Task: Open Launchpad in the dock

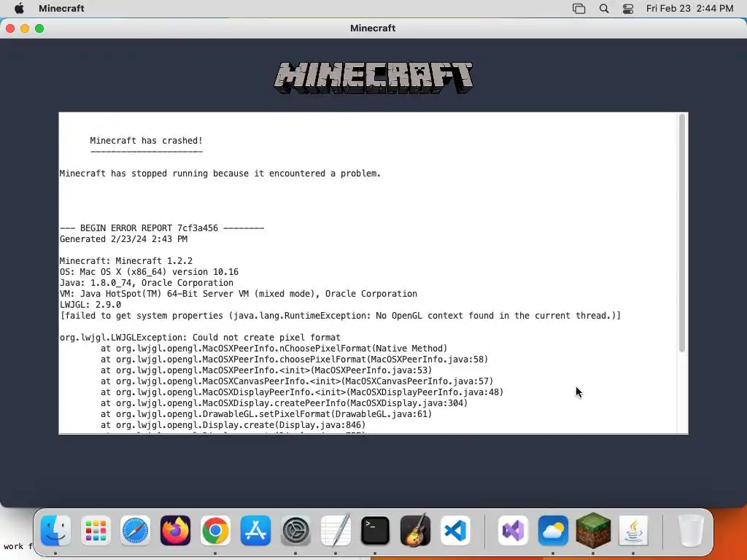Action: [x=96, y=531]
